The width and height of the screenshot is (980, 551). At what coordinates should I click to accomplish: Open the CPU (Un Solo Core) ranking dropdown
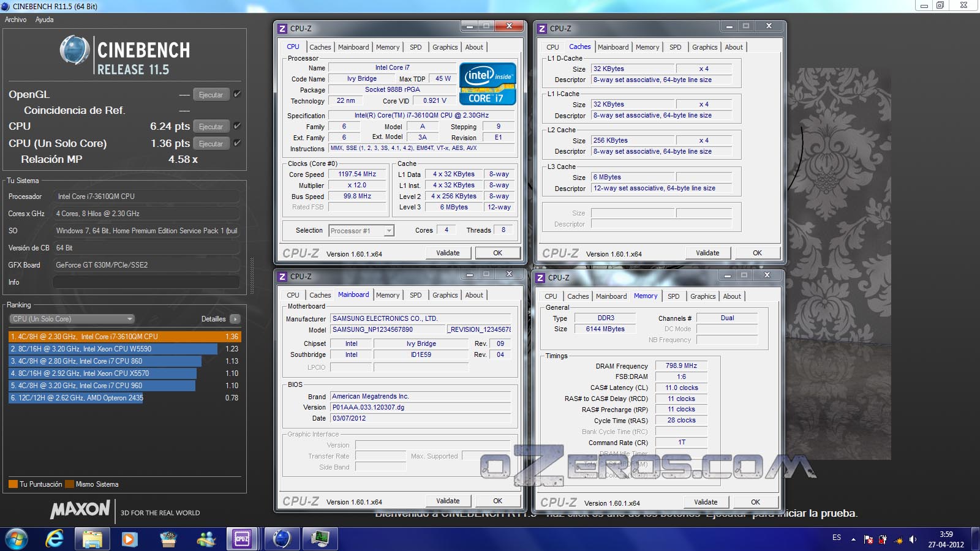click(x=72, y=319)
